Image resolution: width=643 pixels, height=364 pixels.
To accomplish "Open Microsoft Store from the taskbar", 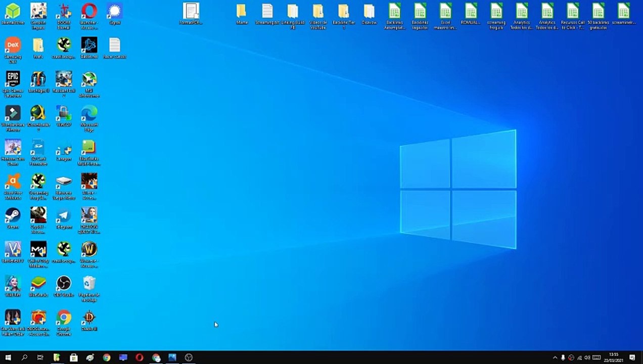I will (73, 357).
